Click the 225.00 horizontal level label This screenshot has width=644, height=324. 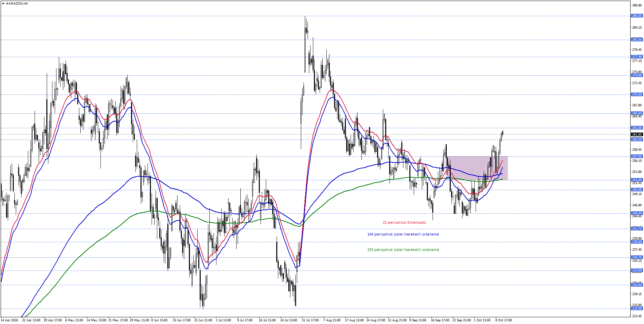click(x=637, y=309)
